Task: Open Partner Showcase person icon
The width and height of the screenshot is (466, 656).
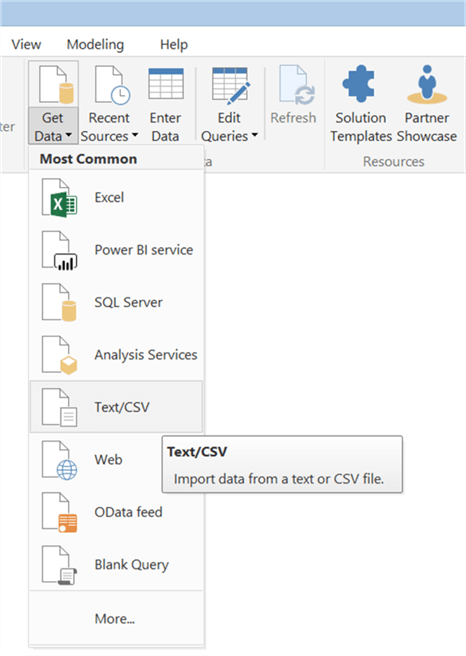Action: click(427, 84)
